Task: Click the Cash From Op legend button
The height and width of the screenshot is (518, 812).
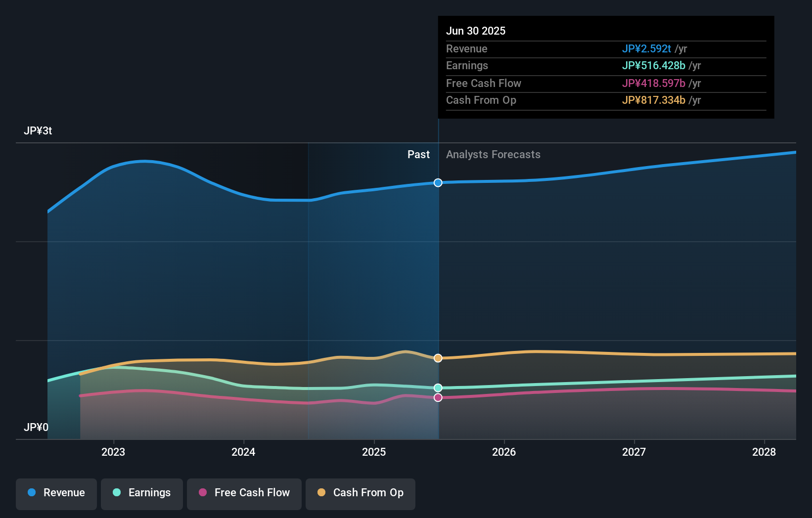Action: 360,493
